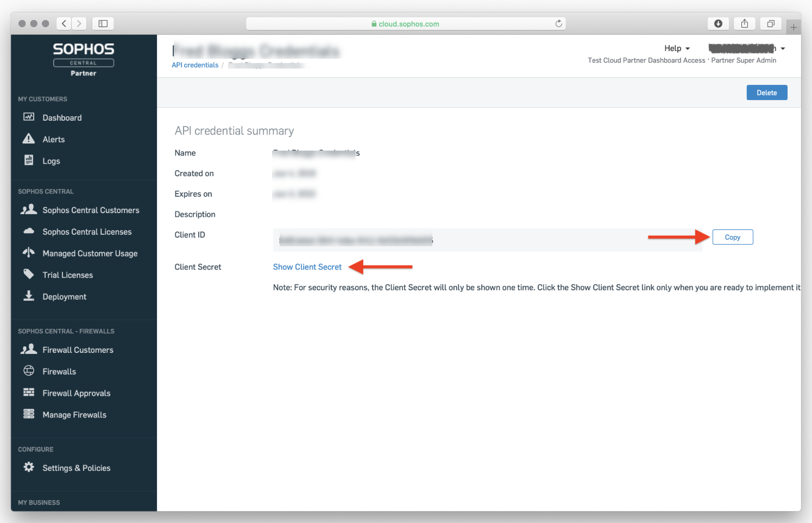
Task: Click the cloud.sophos.com address bar
Action: click(406, 23)
